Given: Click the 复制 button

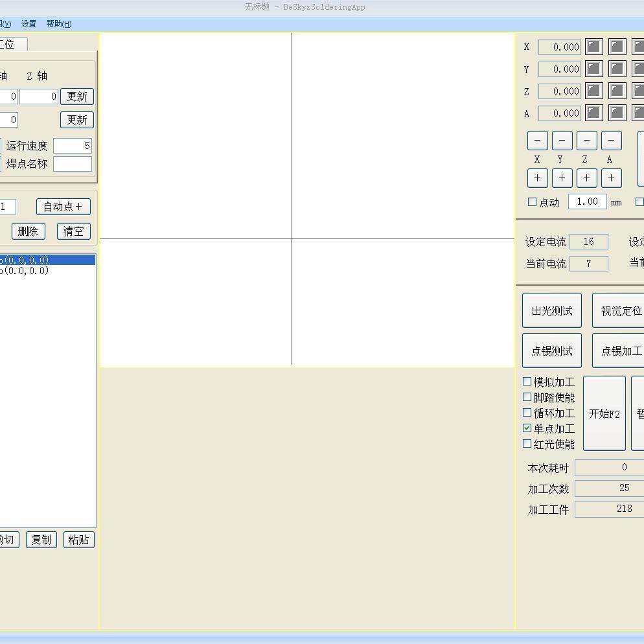Looking at the screenshot, I should 41,540.
